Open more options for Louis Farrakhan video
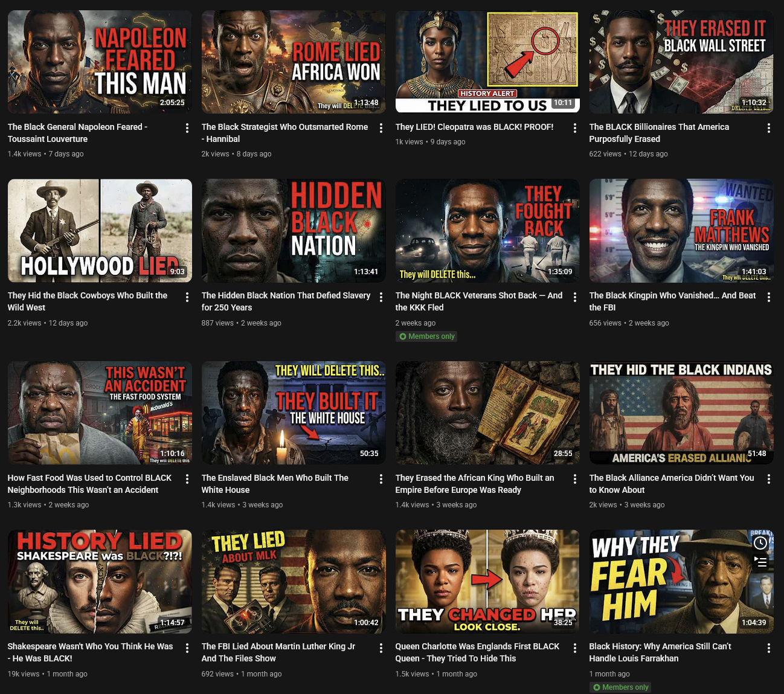The height and width of the screenshot is (694, 784). pyautogui.click(x=769, y=648)
